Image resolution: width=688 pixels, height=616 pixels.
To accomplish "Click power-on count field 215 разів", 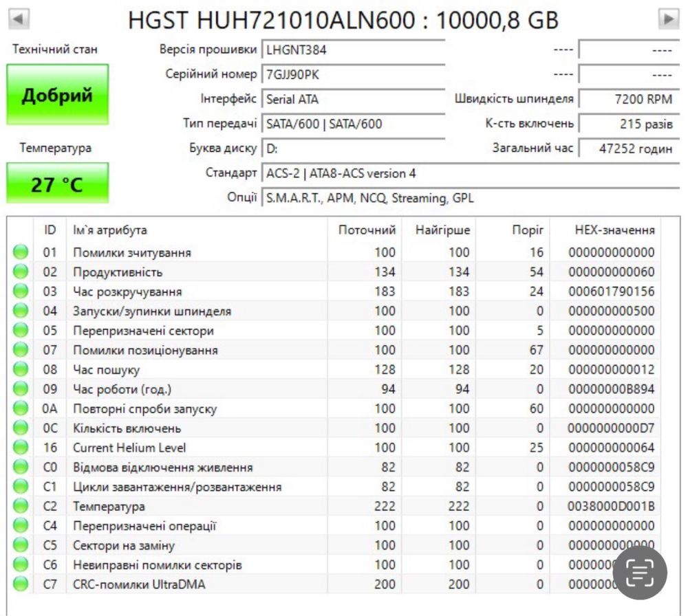I will tap(630, 124).
